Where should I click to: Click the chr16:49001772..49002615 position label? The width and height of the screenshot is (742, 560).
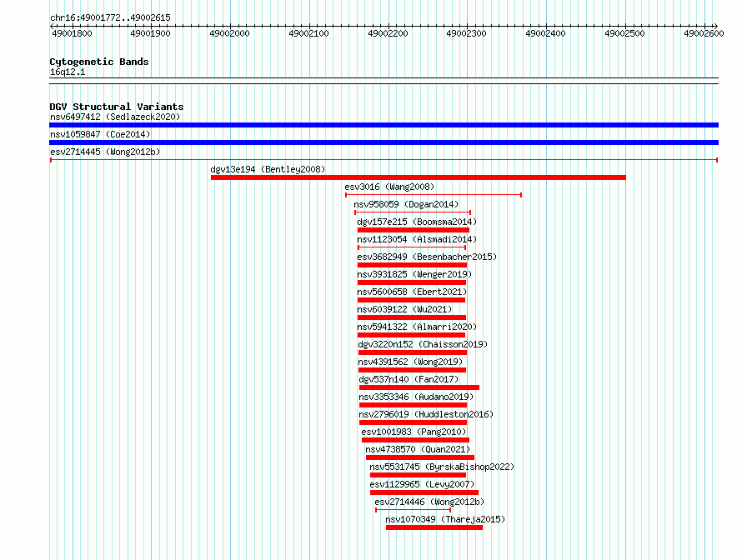pos(110,17)
